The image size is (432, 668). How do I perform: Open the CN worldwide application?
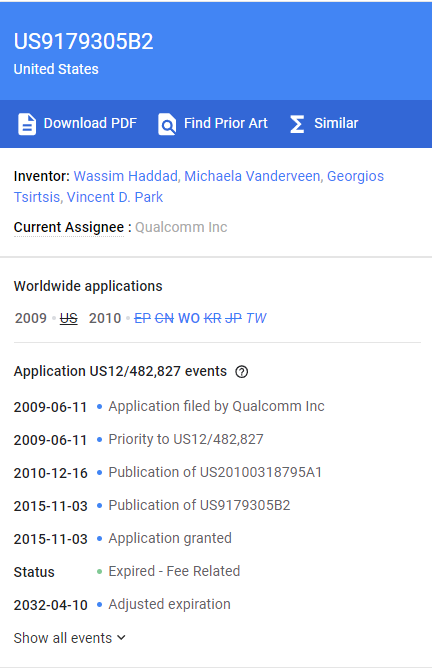point(164,318)
